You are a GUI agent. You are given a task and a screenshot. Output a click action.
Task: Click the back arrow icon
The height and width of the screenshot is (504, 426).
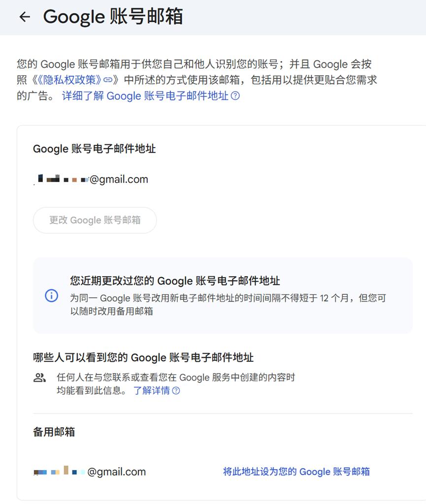point(24,17)
